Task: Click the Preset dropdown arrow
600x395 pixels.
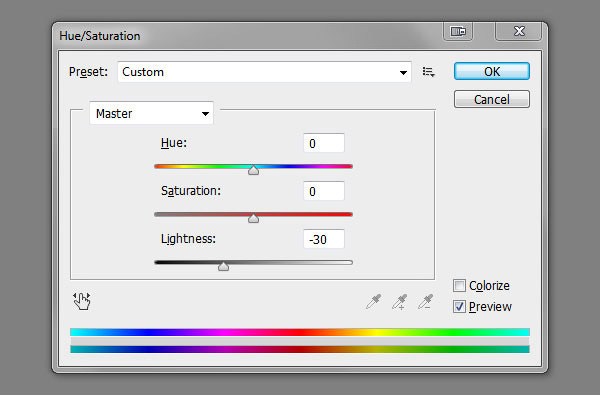Action: [x=403, y=72]
